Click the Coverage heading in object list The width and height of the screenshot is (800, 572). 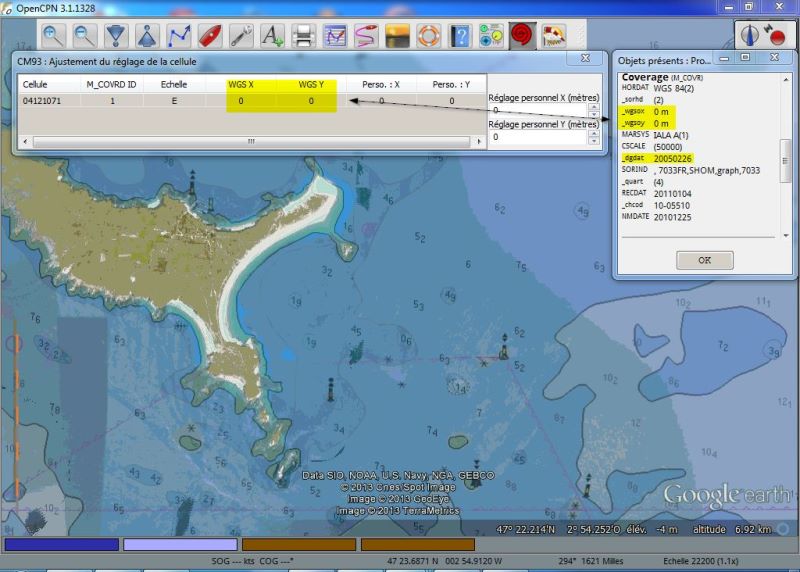point(645,77)
